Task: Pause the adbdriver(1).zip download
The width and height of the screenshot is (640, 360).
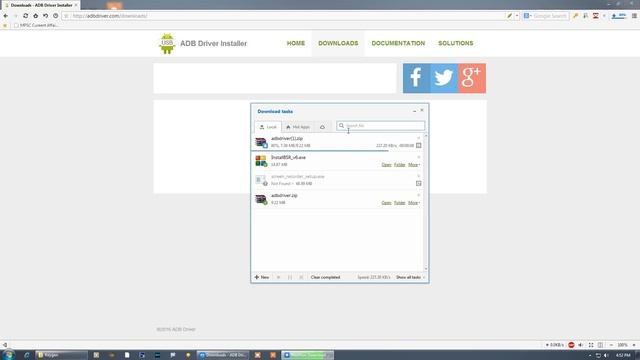Action: 418,145
